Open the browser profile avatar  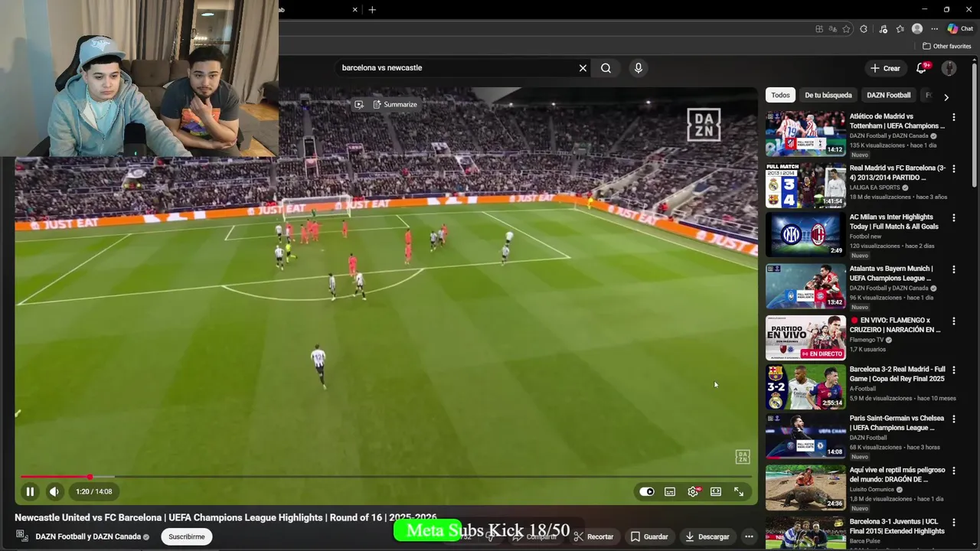coord(917,29)
